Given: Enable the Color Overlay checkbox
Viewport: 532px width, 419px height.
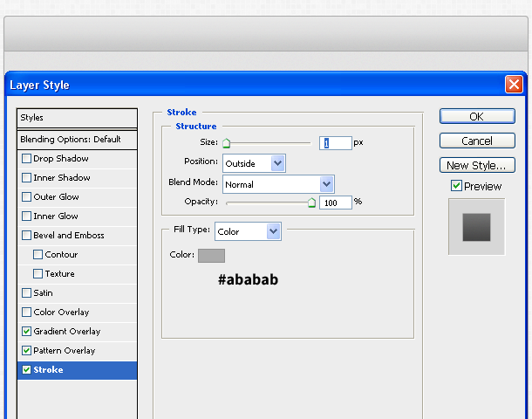Looking at the screenshot, I should tap(26, 312).
